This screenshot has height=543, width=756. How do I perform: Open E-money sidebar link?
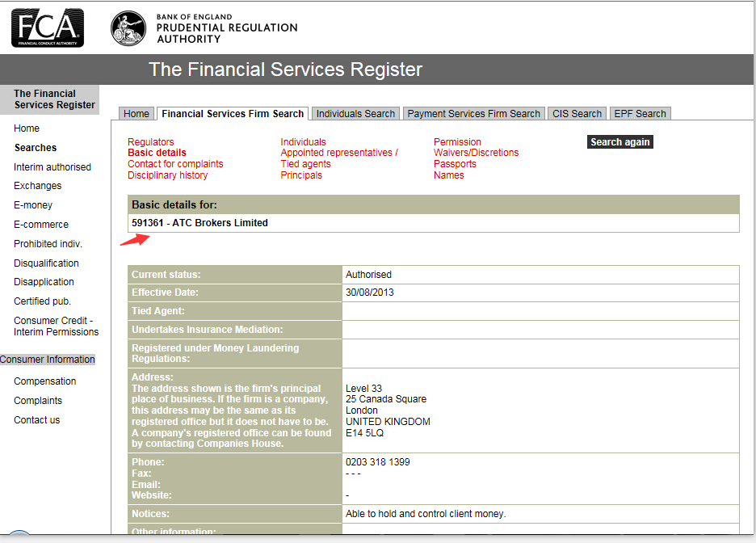[33, 205]
